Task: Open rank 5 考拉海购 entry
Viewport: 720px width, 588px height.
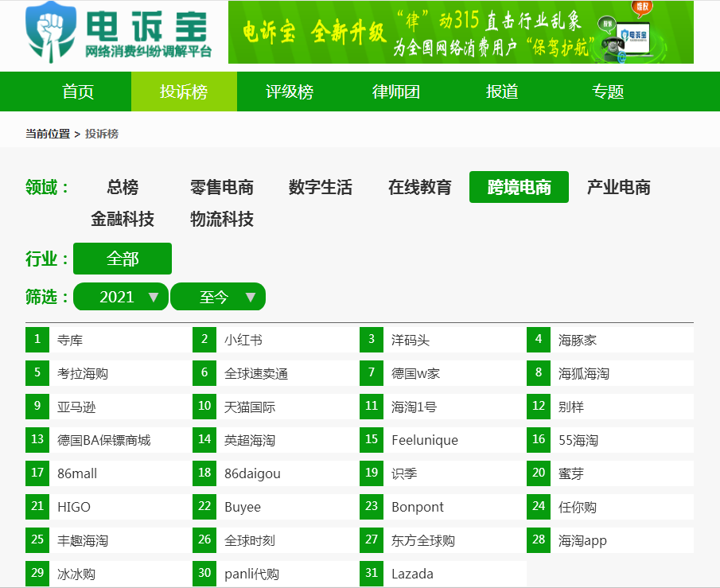Action: click(x=109, y=373)
